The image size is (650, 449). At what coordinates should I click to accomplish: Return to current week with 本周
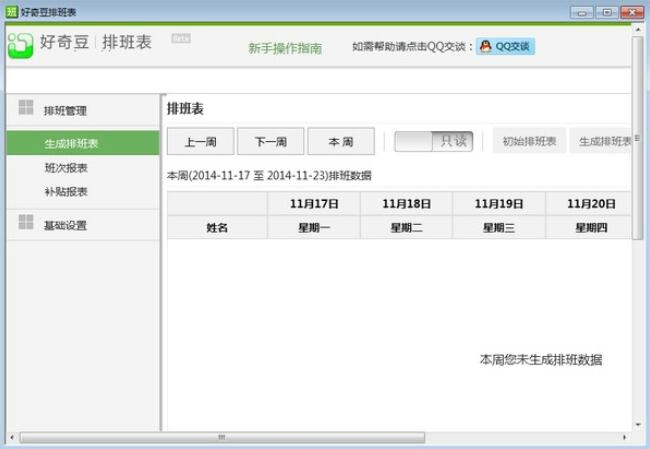[341, 141]
